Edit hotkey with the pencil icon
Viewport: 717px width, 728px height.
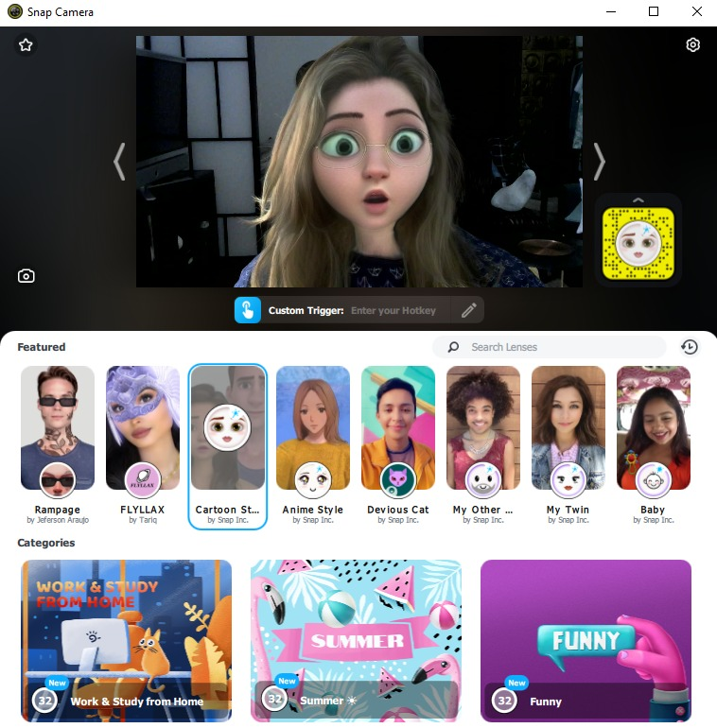(x=468, y=310)
